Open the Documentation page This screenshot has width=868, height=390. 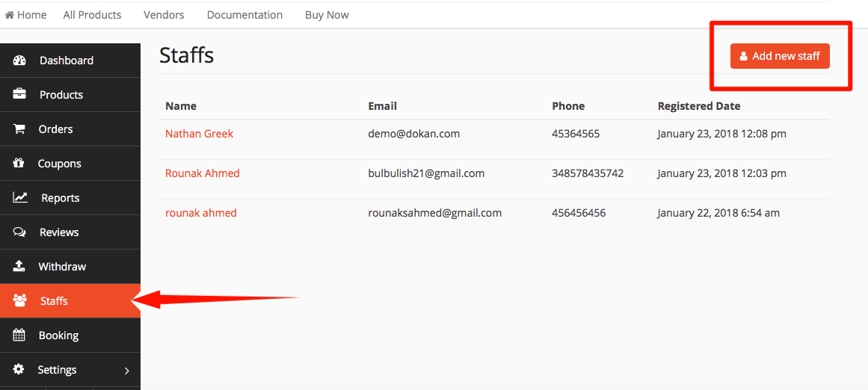pyautogui.click(x=244, y=15)
